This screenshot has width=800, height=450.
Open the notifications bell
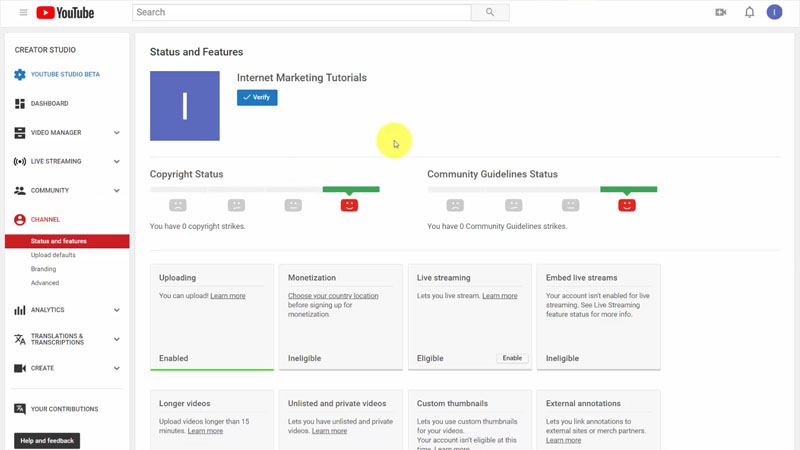tap(749, 13)
